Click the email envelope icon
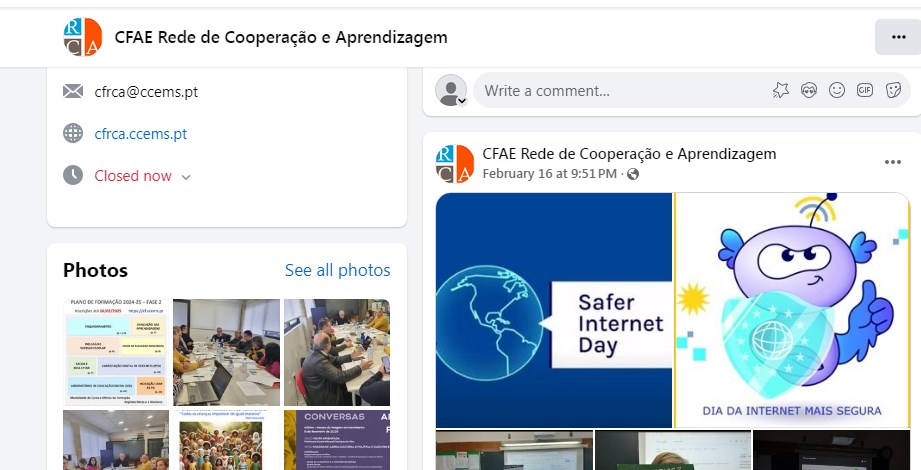This screenshot has width=921, height=470. point(73,91)
